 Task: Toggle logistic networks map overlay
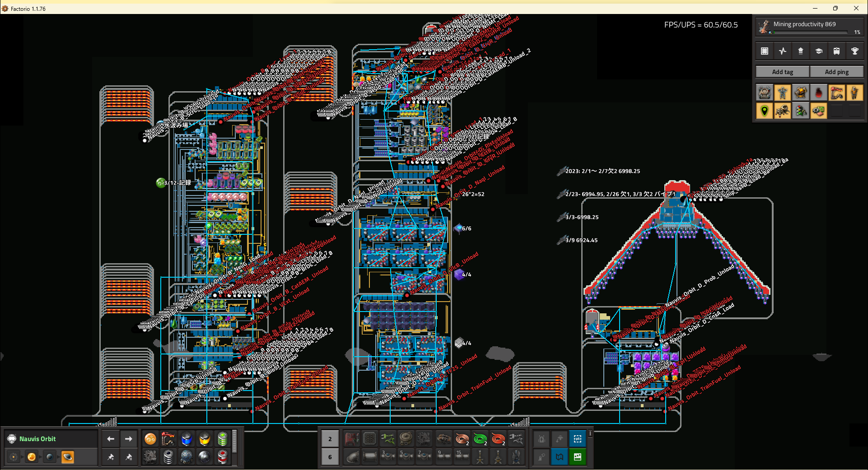click(764, 93)
